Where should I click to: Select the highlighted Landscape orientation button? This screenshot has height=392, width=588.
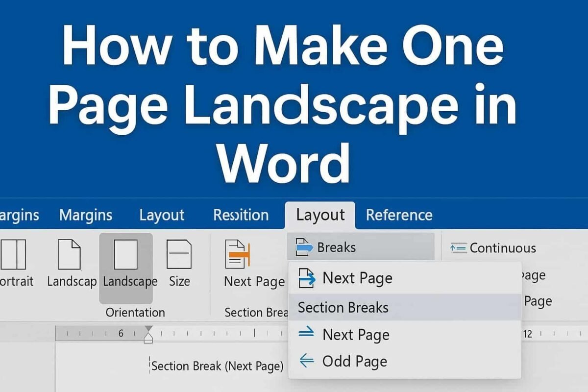point(126,268)
